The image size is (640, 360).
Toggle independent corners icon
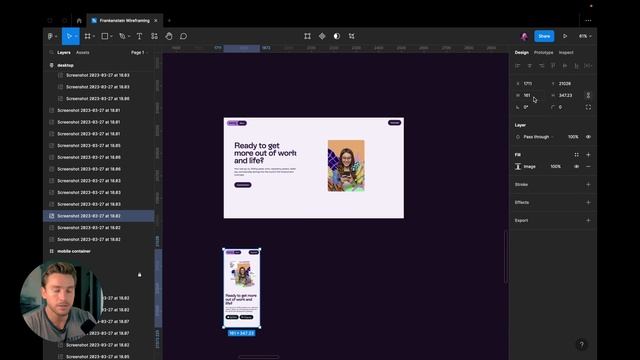588,107
